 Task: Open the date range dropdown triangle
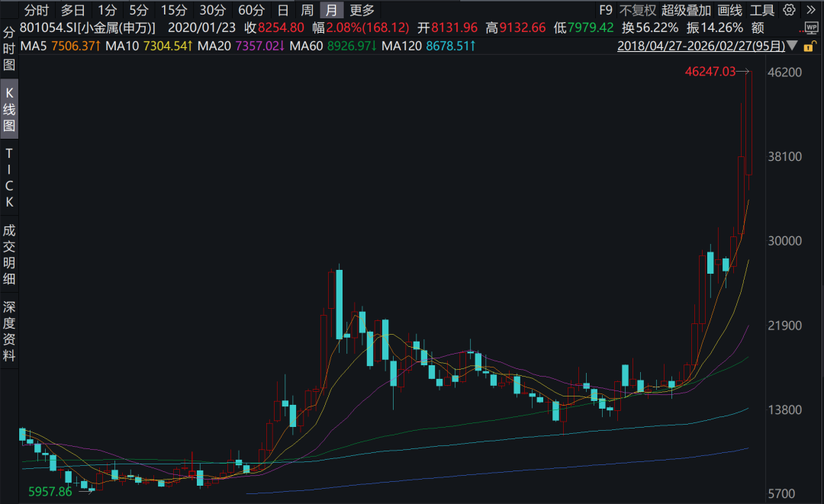tap(790, 46)
